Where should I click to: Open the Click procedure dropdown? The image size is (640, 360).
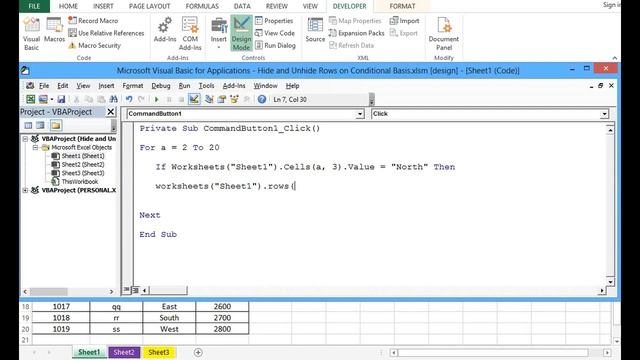click(604, 114)
